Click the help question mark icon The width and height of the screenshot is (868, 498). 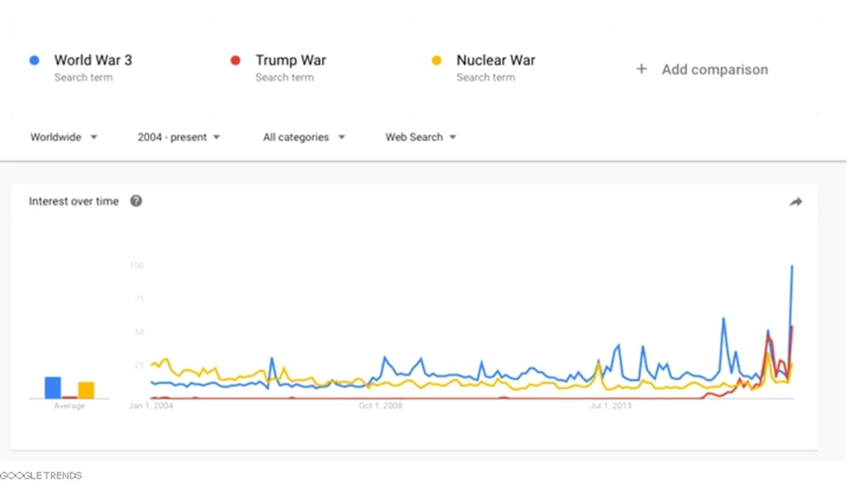pos(136,201)
